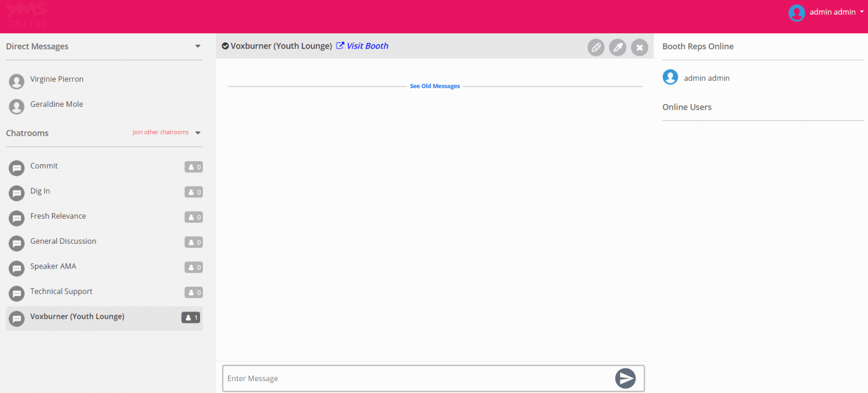This screenshot has width=868, height=393.
Task: Click Join other chatrooms
Action: [x=160, y=132]
